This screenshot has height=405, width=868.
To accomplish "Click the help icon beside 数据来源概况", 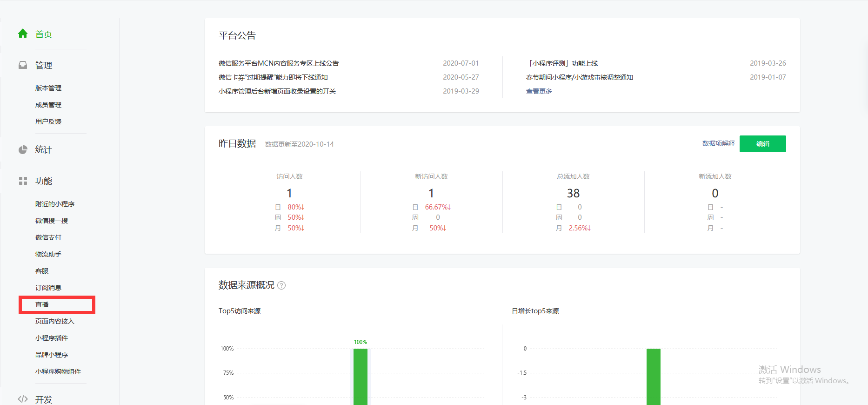I will click(281, 285).
